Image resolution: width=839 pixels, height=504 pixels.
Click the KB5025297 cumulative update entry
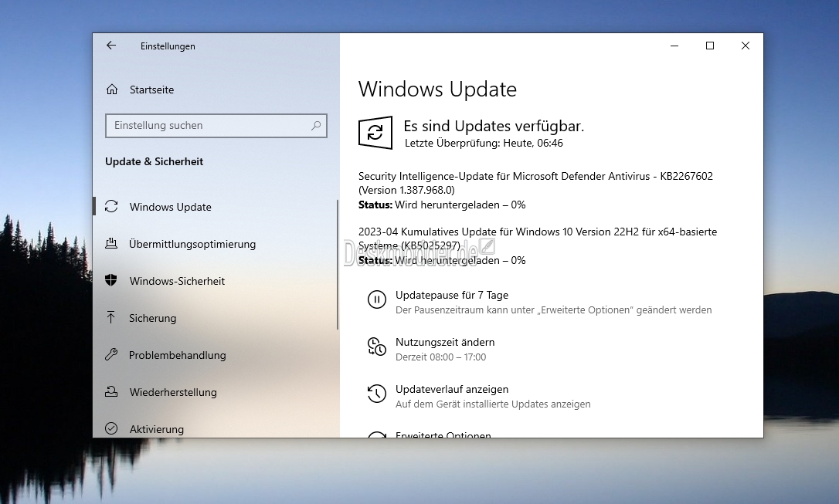tap(538, 238)
